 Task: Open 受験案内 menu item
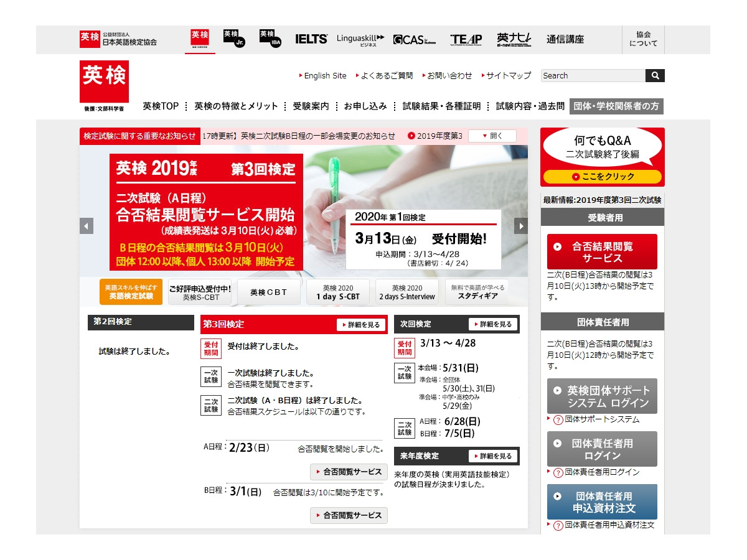click(x=311, y=106)
